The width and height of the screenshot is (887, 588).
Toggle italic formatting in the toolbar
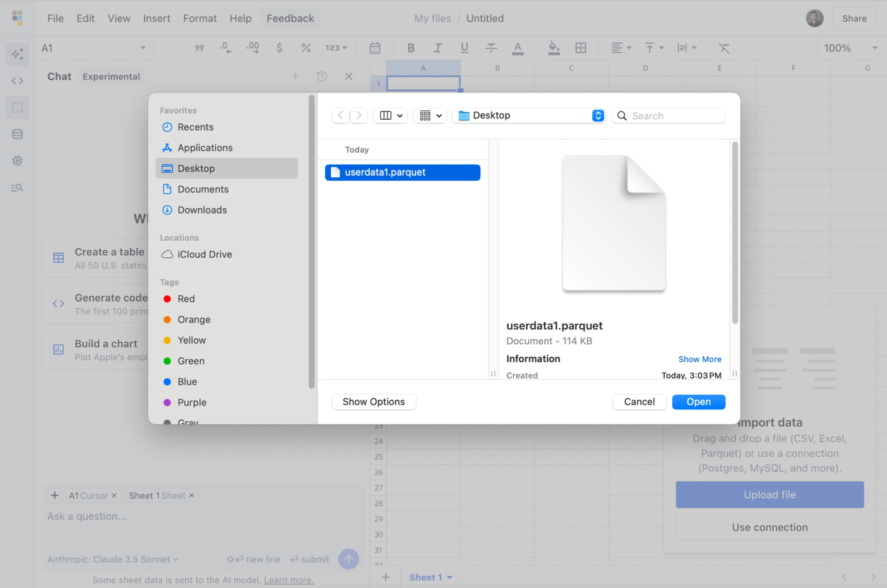point(437,48)
